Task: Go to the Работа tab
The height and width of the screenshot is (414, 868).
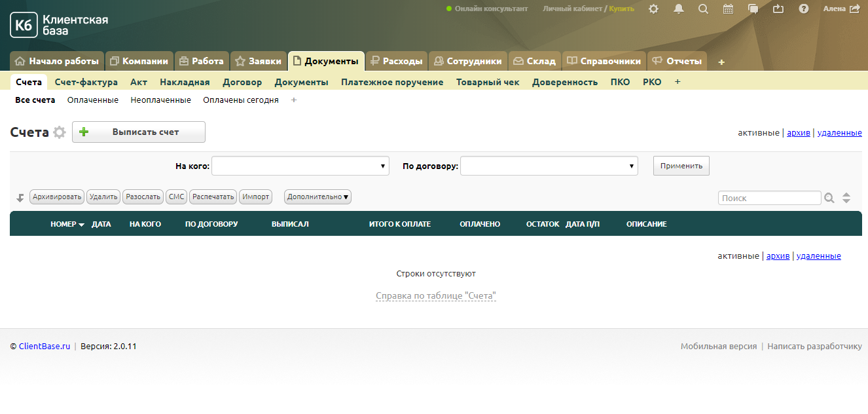Action: click(202, 61)
